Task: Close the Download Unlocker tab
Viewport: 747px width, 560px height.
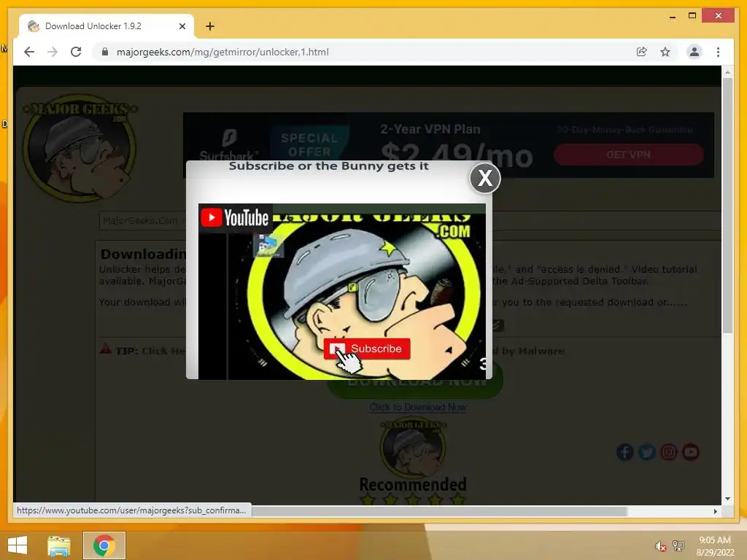Action: [x=182, y=26]
